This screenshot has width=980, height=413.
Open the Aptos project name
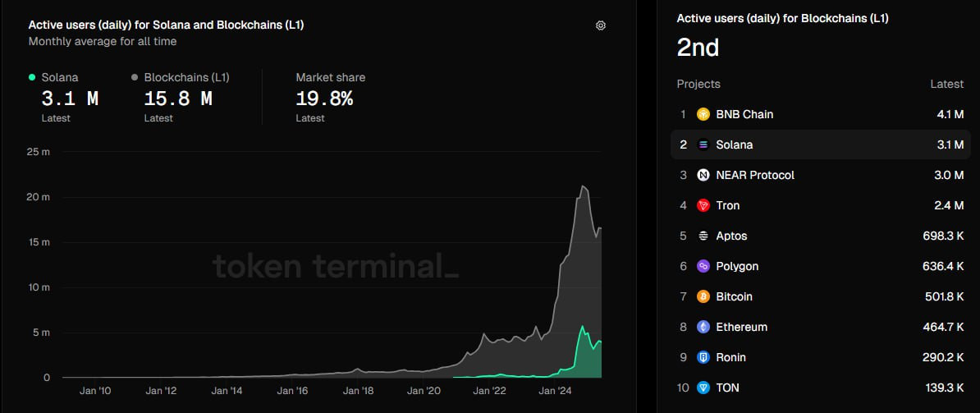[x=731, y=236]
